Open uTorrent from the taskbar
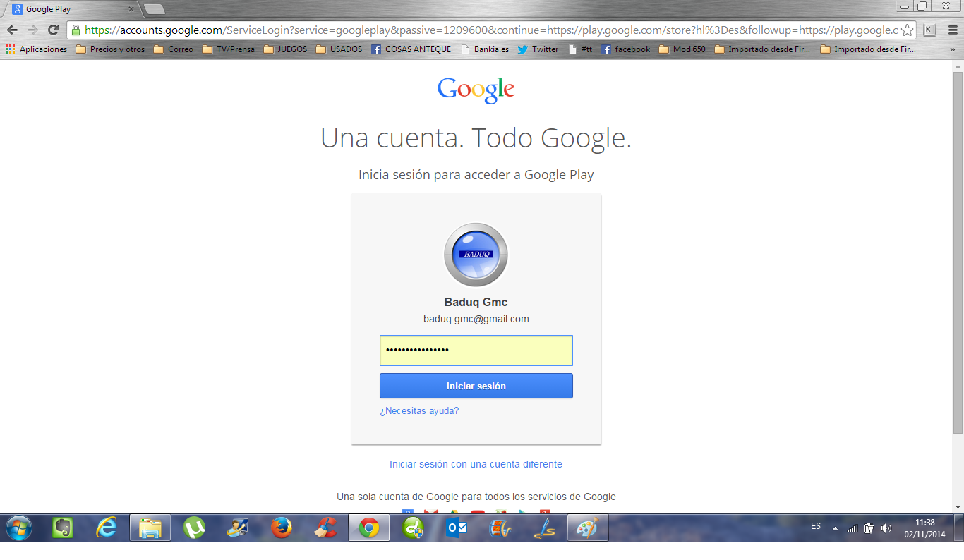 [194, 528]
